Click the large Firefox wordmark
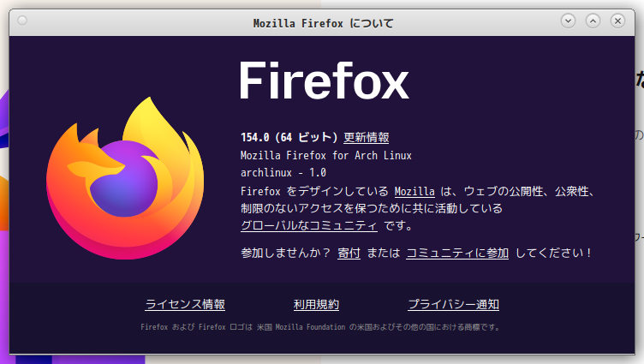Screen dimensions: 644x364 (x=325, y=81)
